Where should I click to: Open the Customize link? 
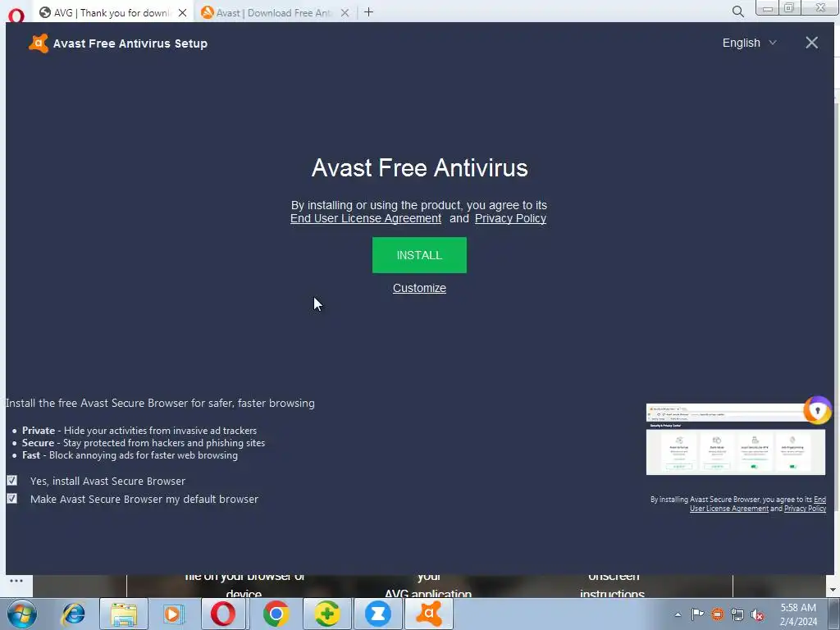click(x=419, y=288)
